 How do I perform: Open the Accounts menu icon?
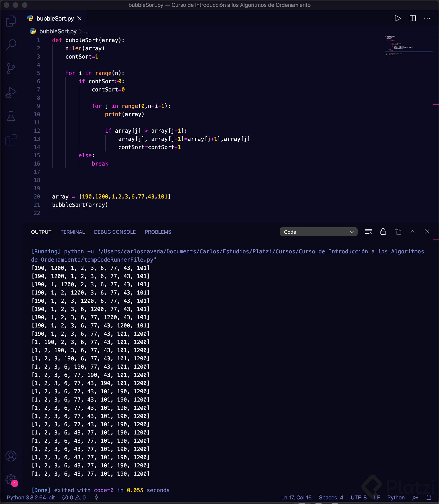click(x=11, y=456)
